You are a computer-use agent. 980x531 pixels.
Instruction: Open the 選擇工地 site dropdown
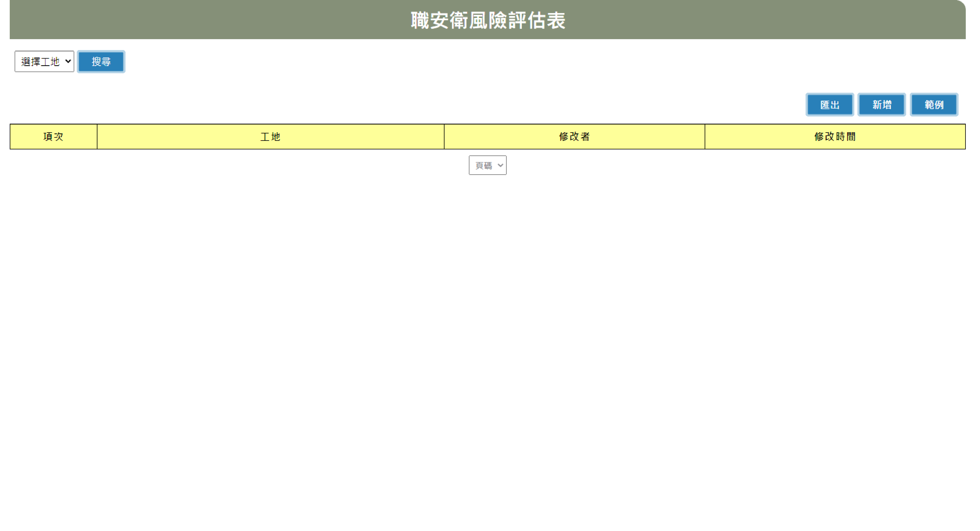pyautogui.click(x=44, y=61)
